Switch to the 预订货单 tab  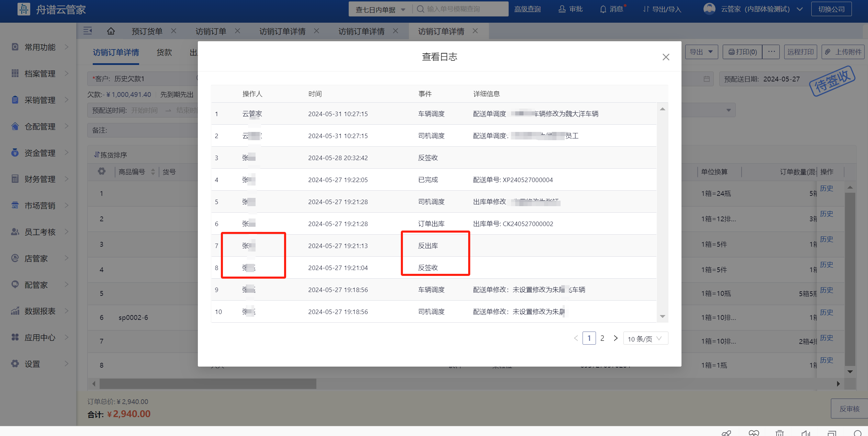147,31
